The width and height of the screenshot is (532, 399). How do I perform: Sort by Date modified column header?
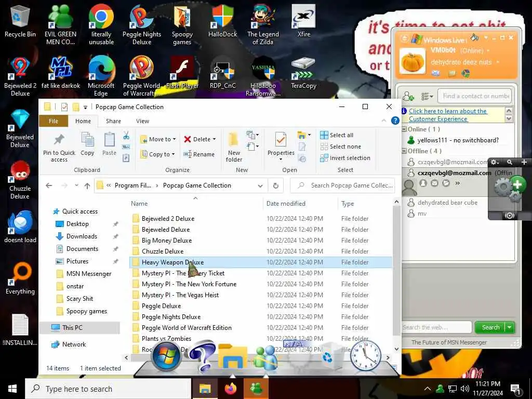(x=286, y=204)
